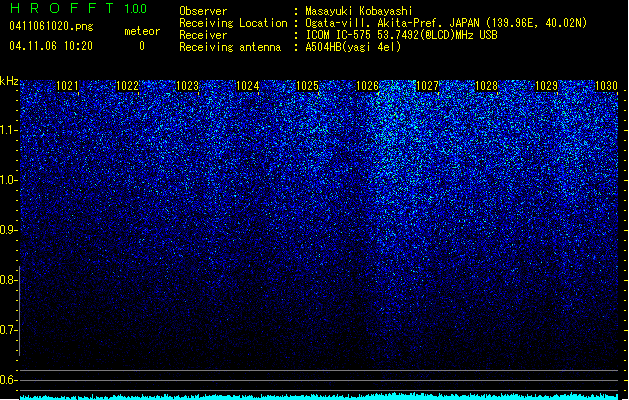Click the 1029 time marker
Viewport: 629px width, 400px height.
(547, 86)
